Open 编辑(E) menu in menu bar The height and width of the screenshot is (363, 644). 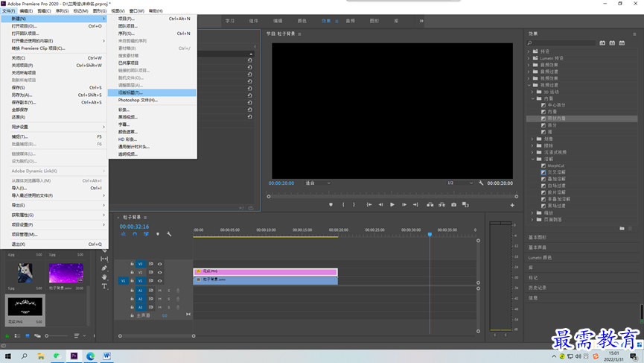(26, 10)
